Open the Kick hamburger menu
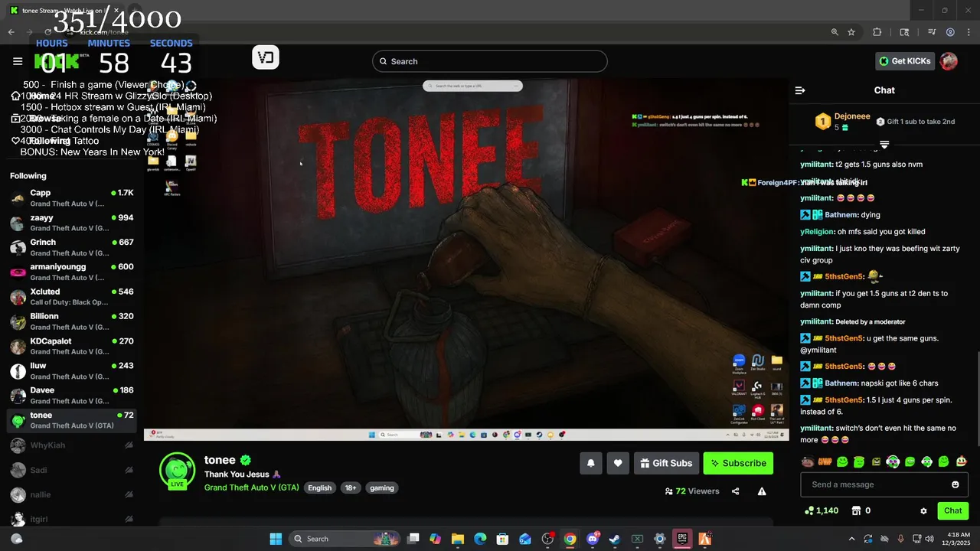The height and width of the screenshot is (551, 980). click(18, 61)
